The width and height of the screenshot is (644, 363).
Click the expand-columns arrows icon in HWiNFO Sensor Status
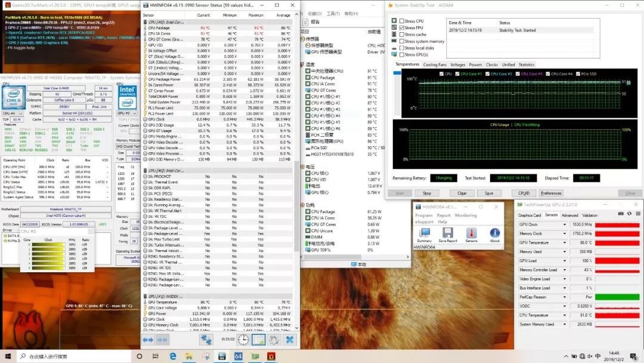[148, 340]
